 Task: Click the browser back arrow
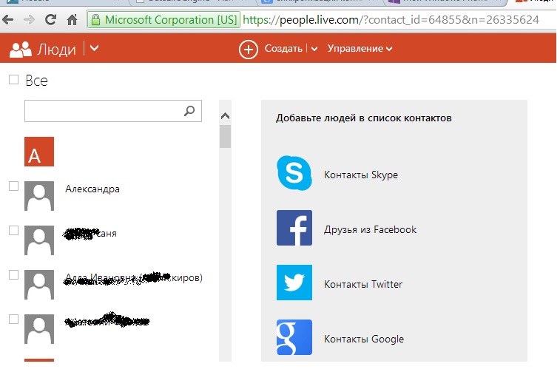click(x=8, y=20)
